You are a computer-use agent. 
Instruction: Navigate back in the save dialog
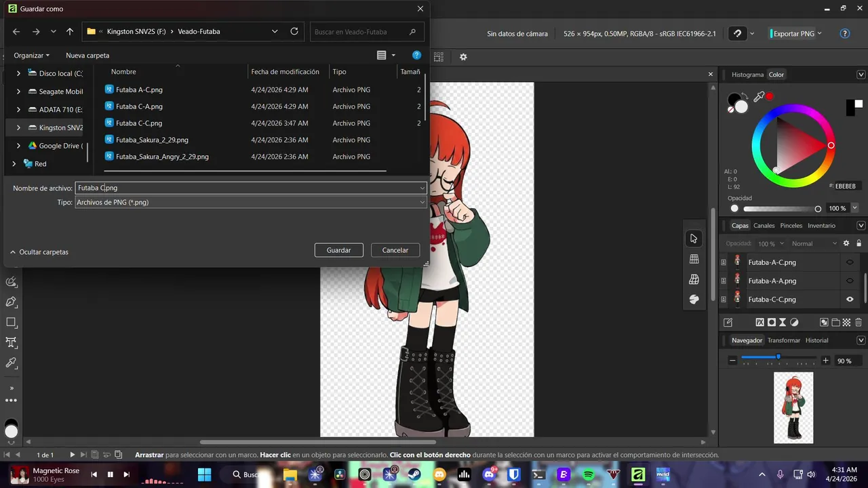click(16, 31)
